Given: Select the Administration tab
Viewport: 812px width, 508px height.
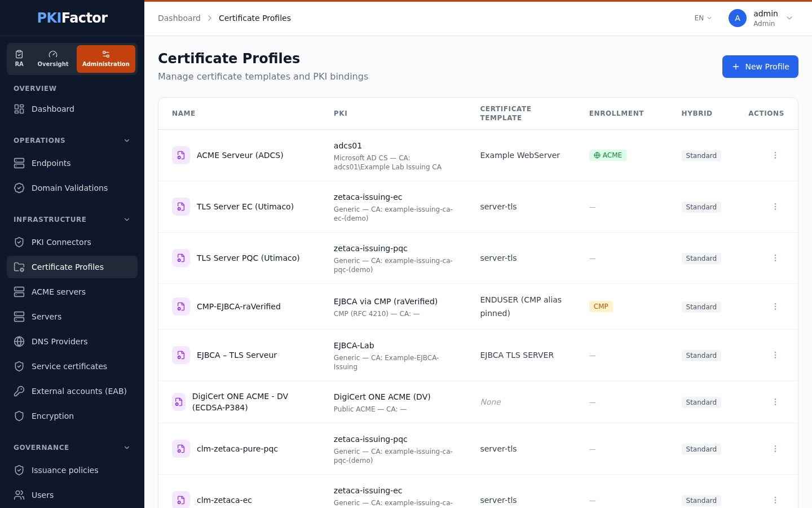Looking at the screenshot, I should 106,59.
